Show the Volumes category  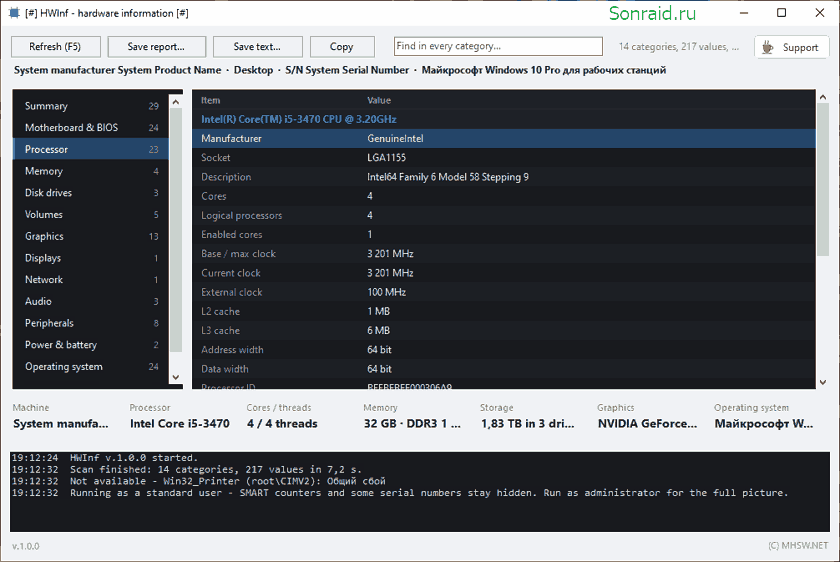click(91, 214)
